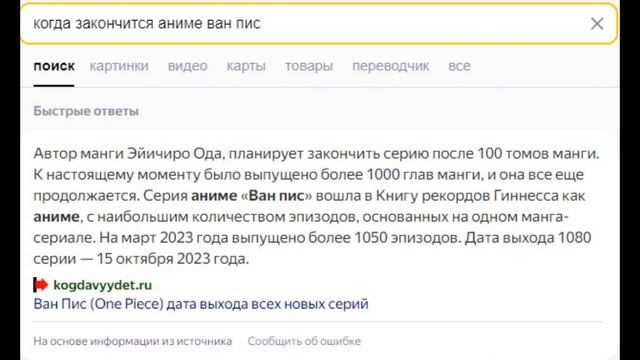Click 'Сообщить об ошибке' link

click(304, 341)
